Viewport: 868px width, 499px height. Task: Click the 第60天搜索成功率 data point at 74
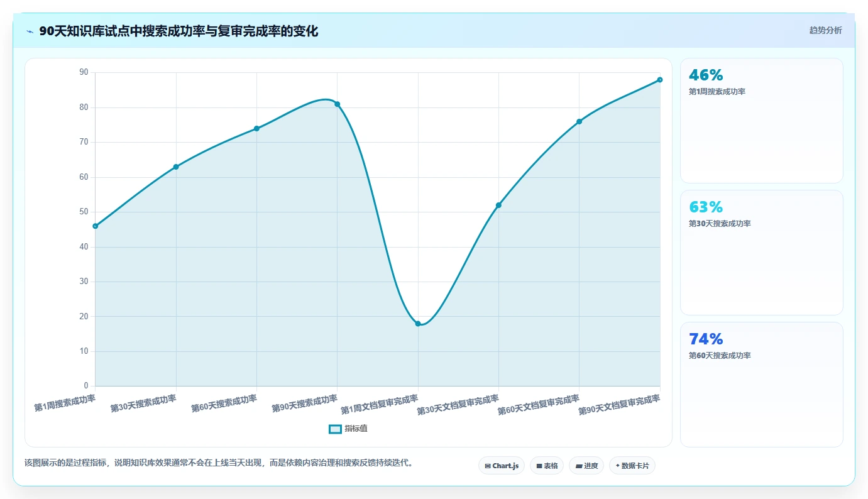(x=256, y=128)
